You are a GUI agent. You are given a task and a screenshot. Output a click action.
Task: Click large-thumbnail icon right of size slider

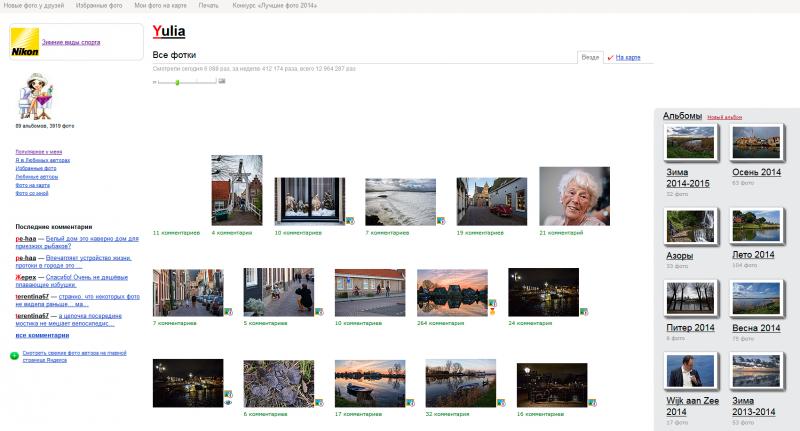pos(222,81)
